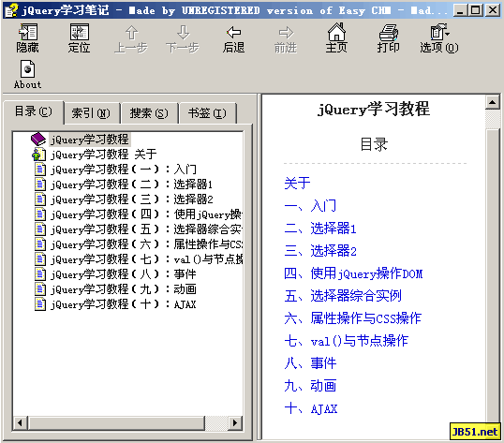The width and height of the screenshot is (504, 443).
Task: Open the 九、动画 link
Action: 310,386
